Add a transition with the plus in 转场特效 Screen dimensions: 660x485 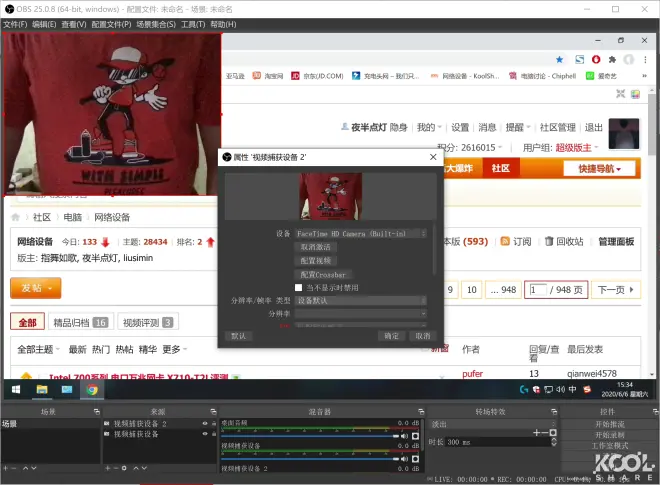[536, 432]
